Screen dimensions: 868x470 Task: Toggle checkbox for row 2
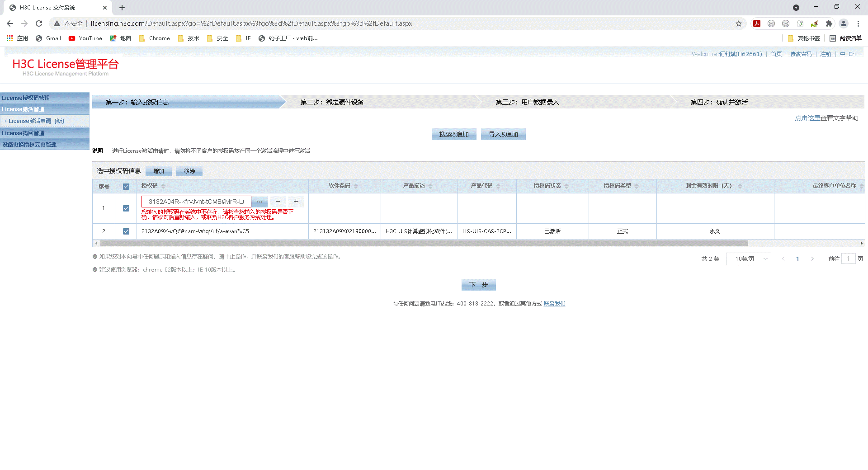tap(126, 231)
